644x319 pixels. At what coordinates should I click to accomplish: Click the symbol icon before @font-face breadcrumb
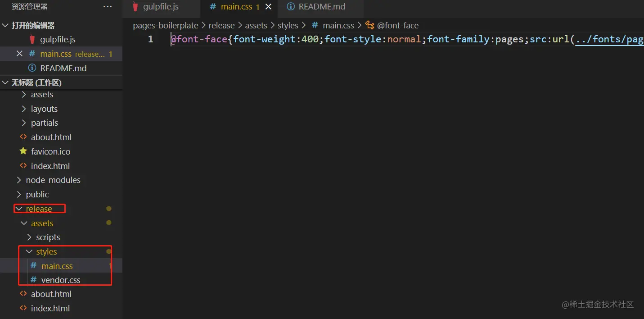click(370, 25)
